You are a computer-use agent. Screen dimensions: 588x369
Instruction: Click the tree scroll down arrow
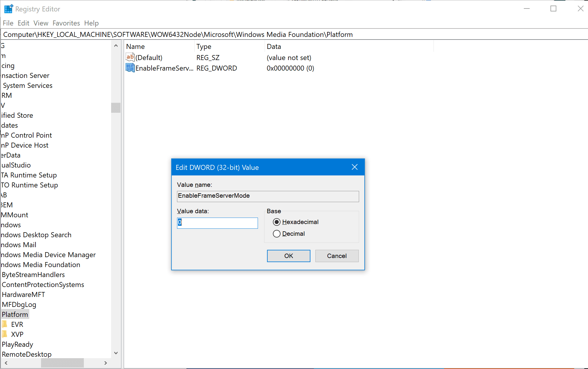point(116,353)
